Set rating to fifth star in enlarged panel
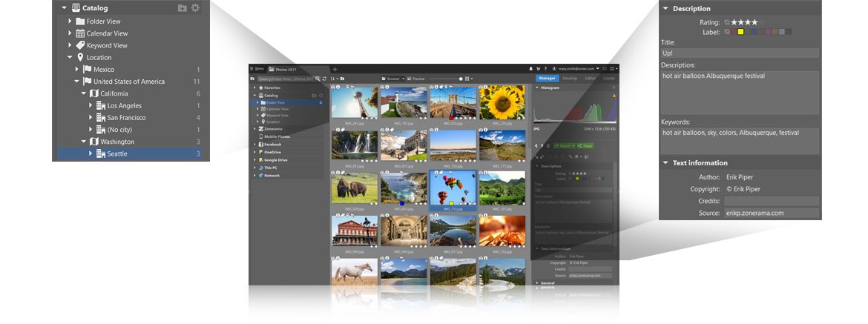 tap(762, 22)
